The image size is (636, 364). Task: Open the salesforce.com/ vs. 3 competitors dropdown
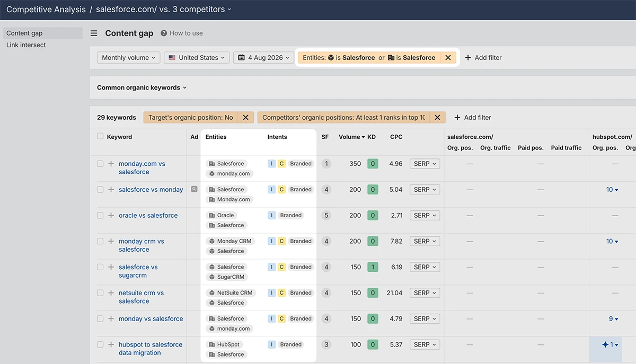pyautogui.click(x=164, y=10)
